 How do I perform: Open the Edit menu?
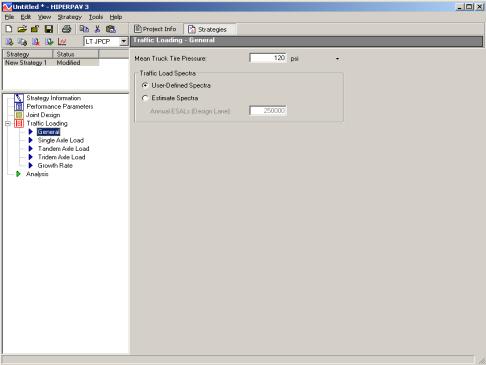(x=26, y=17)
